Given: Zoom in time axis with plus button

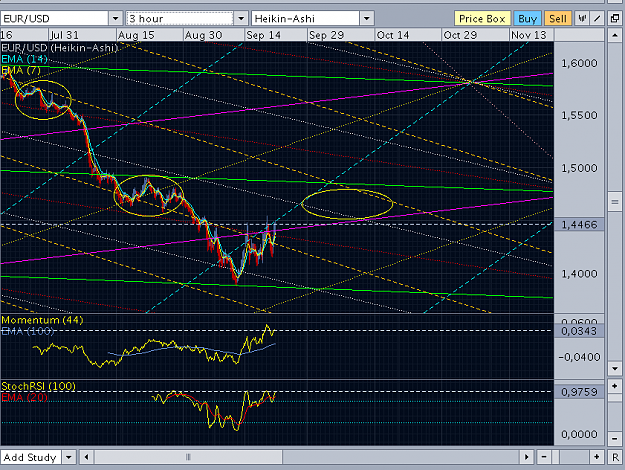Looking at the screenshot, I should coord(597,457).
